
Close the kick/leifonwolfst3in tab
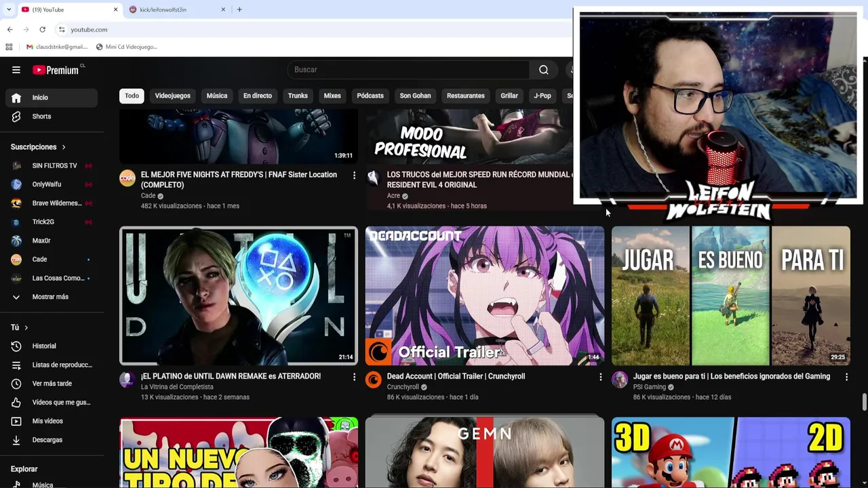click(x=223, y=9)
